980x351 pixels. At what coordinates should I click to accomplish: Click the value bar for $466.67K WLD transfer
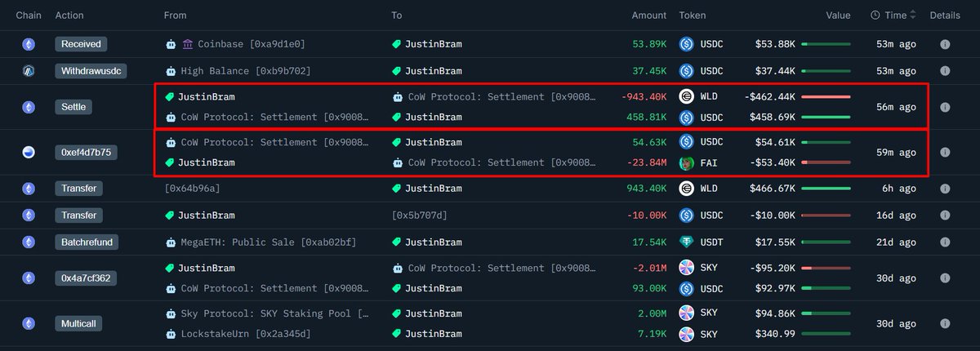point(826,189)
